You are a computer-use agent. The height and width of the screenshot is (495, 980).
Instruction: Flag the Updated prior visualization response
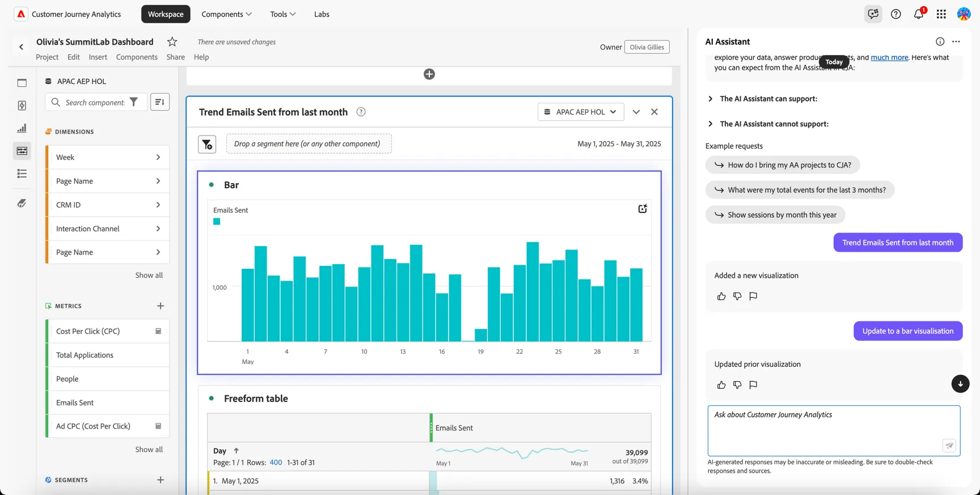click(753, 385)
